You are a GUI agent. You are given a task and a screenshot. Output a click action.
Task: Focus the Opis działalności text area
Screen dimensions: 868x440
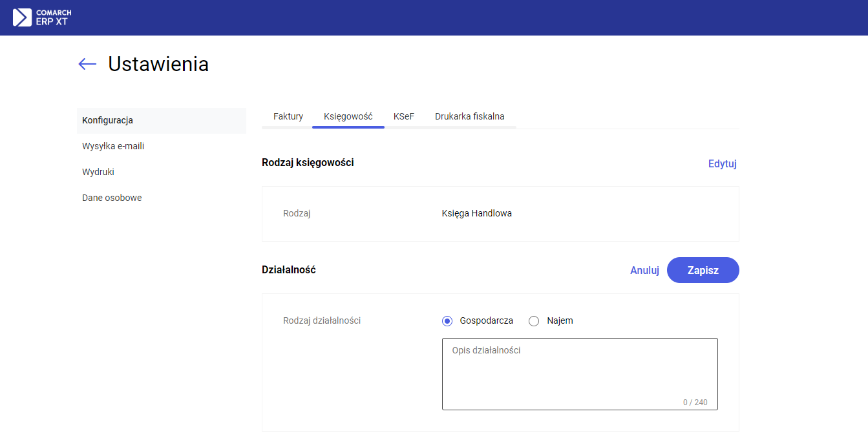coord(579,373)
